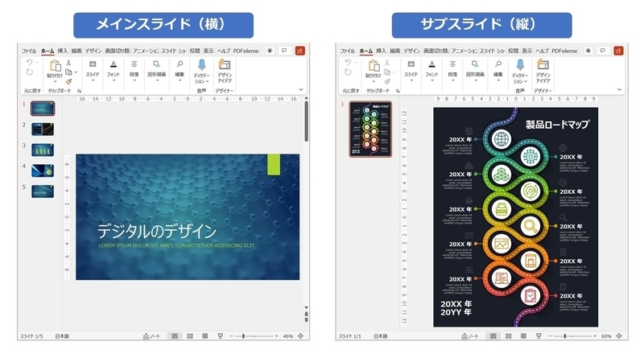
Task: Open the 編集 search icon in the main slide window
Action: pos(180,64)
